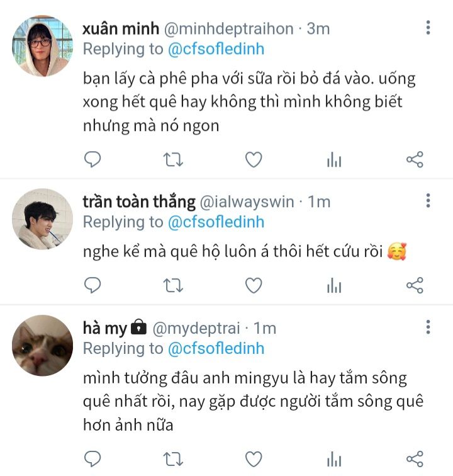View analytics for xuân minh's tweet
Image resolution: width=453 pixels, height=476 pixels.
click(333, 161)
